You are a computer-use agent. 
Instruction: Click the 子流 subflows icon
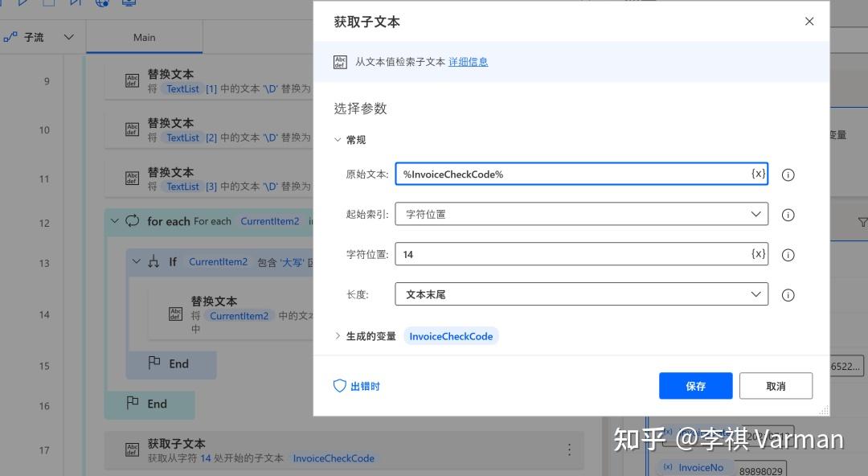10,36
